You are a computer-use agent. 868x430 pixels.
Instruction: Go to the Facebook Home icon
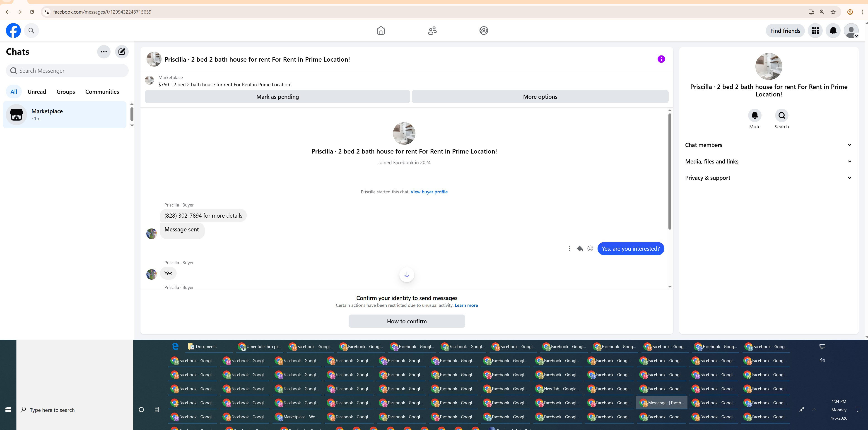(x=381, y=31)
